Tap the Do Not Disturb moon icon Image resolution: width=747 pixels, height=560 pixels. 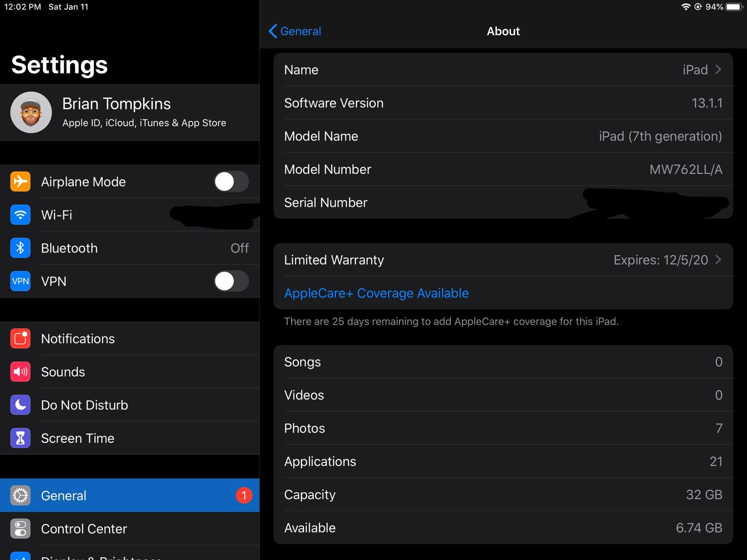click(20, 405)
